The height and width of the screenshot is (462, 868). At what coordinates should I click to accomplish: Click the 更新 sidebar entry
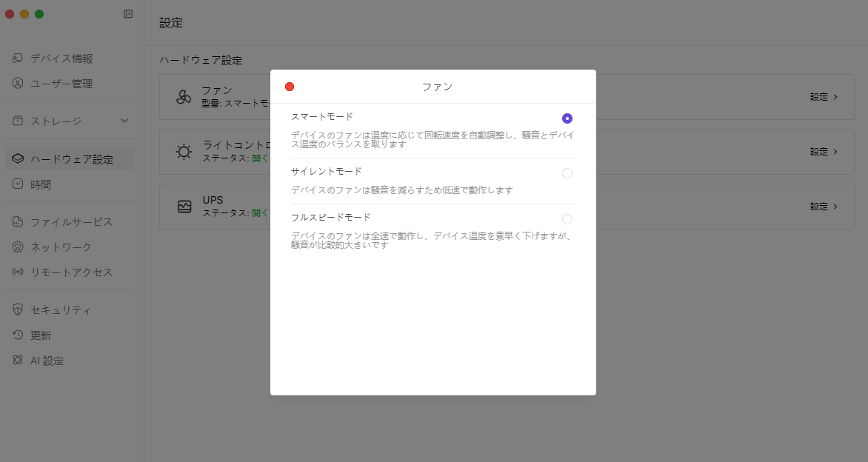pyautogui.click(x=41, y=335)
